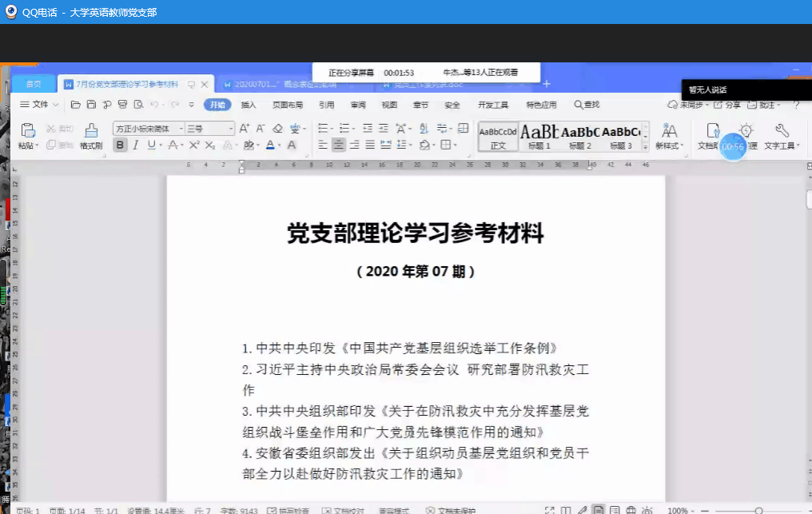The height and width of the screenshot is (514, 812).
Task: Open the font name dropdown
Action: coord(148,129)
